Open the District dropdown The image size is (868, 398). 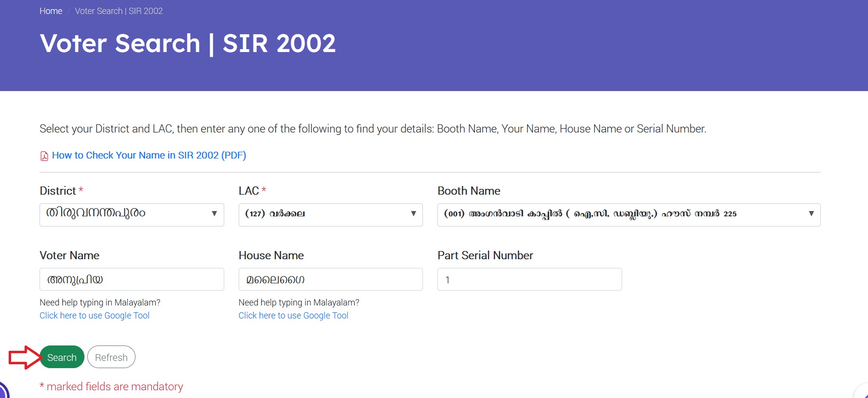[132, 214]
